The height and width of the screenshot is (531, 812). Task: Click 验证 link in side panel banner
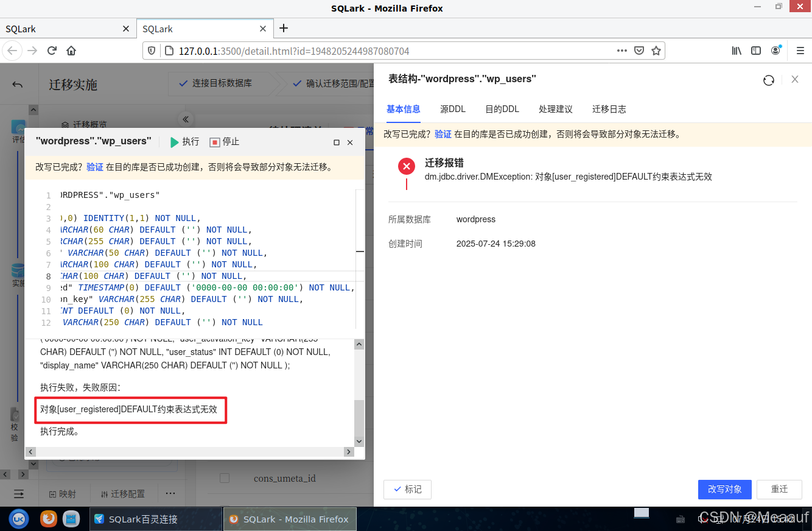(x=443, y=134)
